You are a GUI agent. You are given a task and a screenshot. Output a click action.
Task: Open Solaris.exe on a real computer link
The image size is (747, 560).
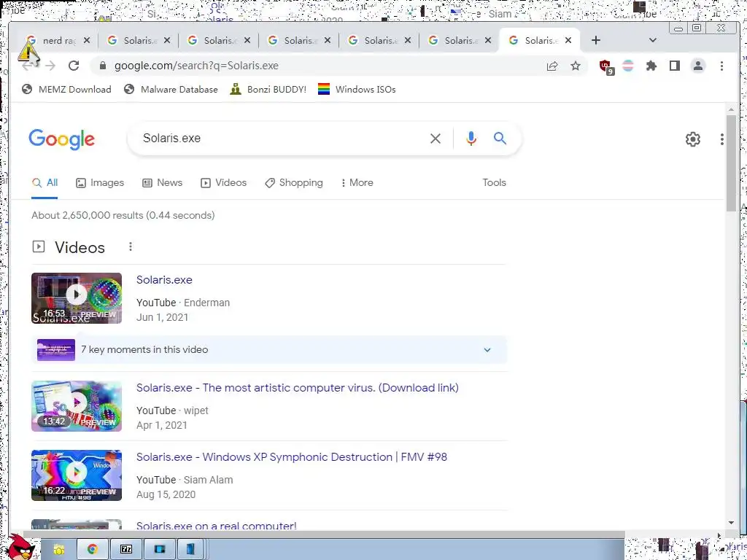(216, 526)
